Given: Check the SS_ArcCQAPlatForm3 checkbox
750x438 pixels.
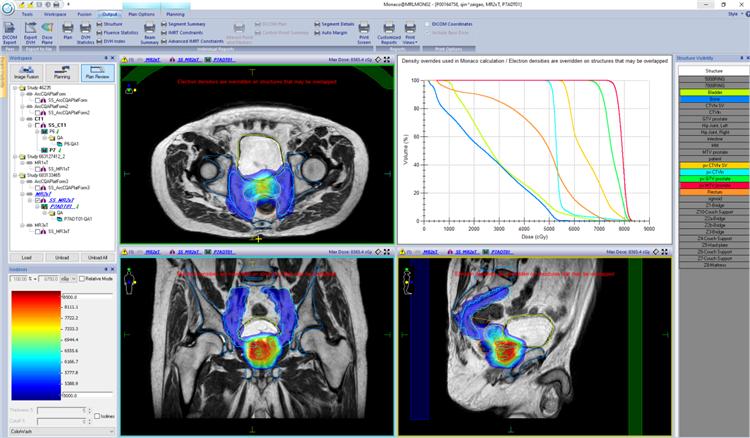Looking at the screenshot, I should [39, 187].
